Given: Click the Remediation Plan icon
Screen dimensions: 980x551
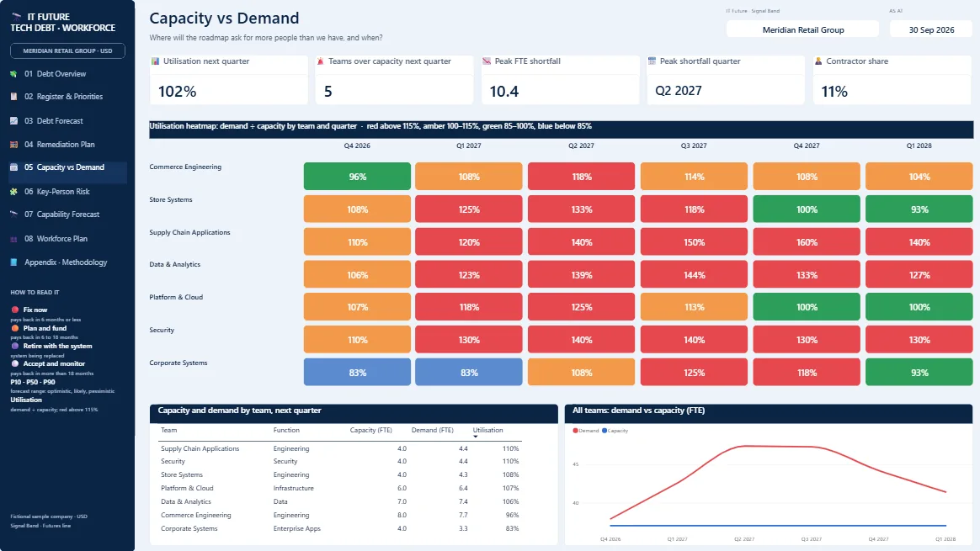Looking at the screenshot, I should (13, 145).
